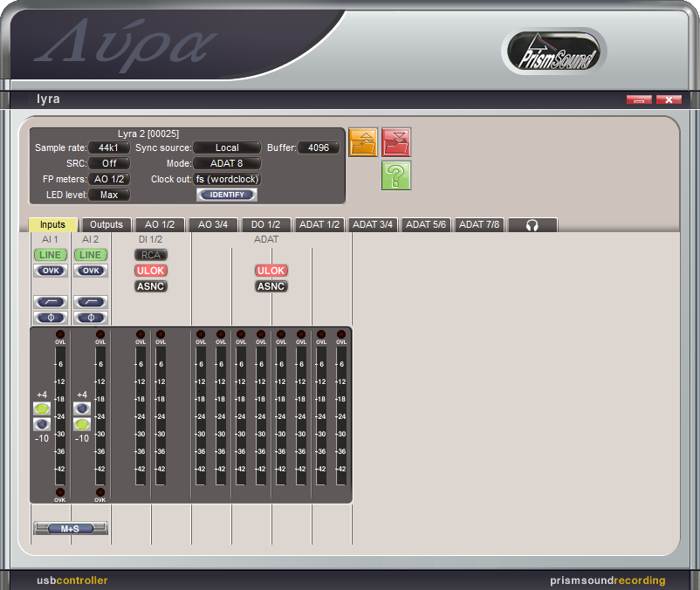Change Sync source from Local
Screen dimensions: 700x590
coord(228,147)
